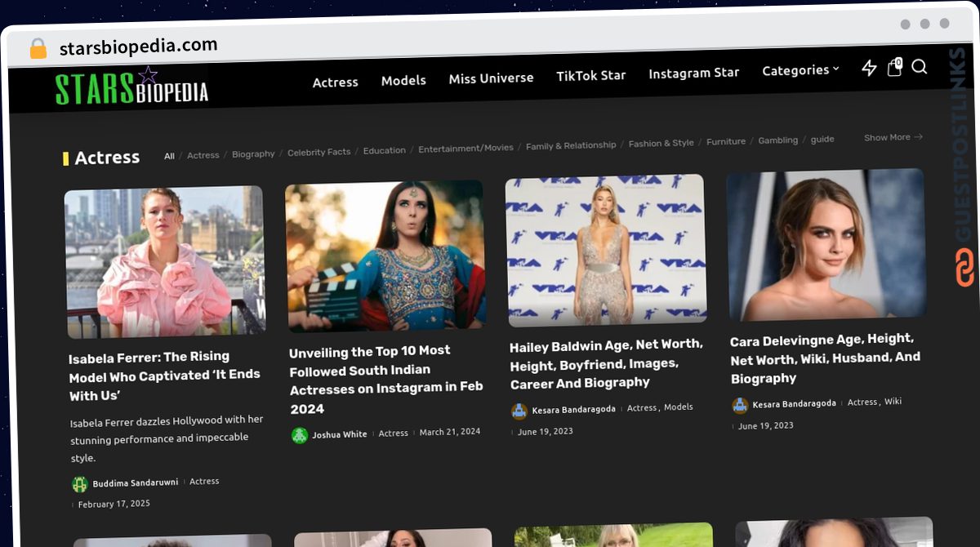Click Buddima Sandaruwni's author avatar

point(80,484)
